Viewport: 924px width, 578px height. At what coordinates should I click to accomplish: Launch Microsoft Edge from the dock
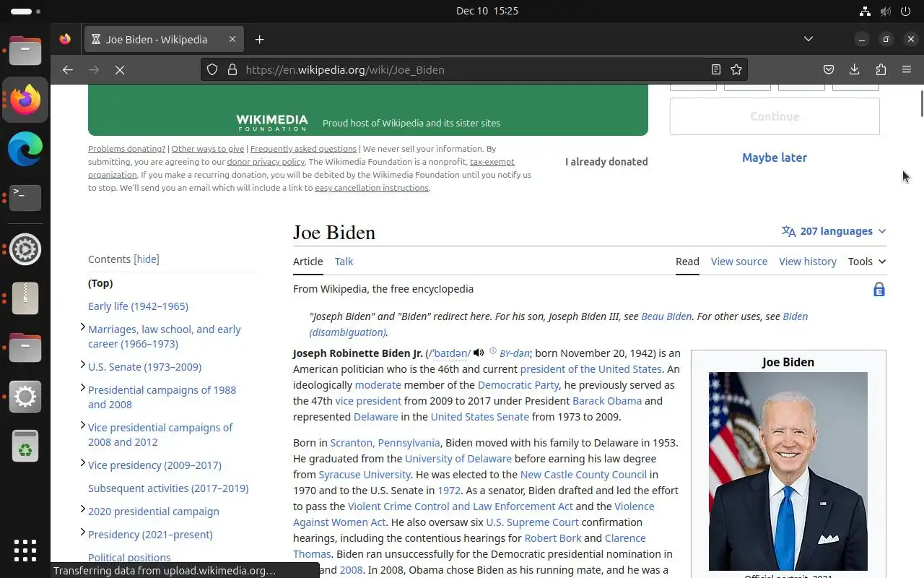25,150
